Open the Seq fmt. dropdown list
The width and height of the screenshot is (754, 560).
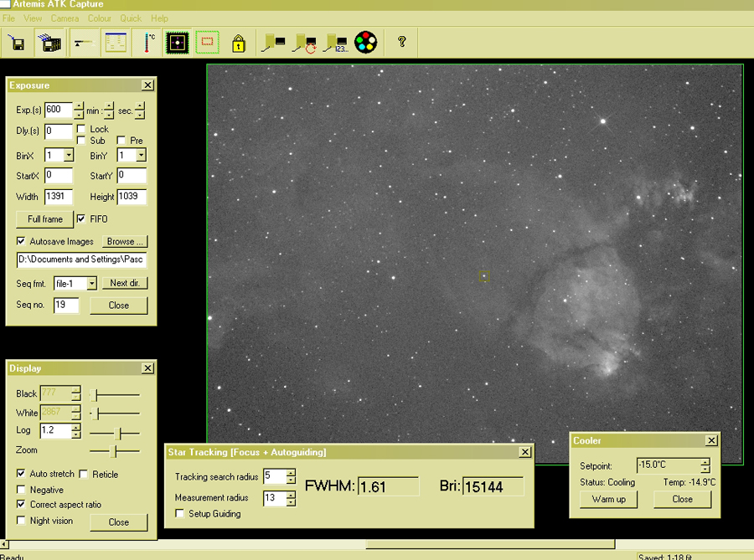[x=91, y=284]
